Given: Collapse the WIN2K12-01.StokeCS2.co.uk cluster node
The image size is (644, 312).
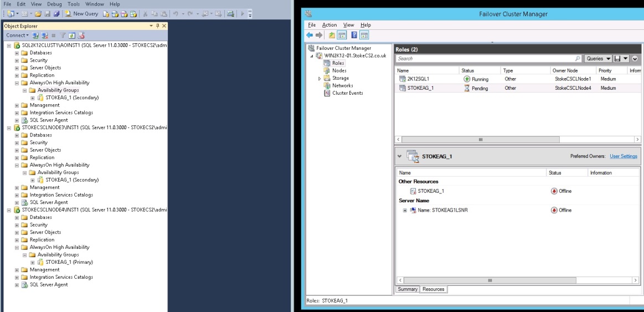Looking at the screenshot, I should (x=311, y=56).
